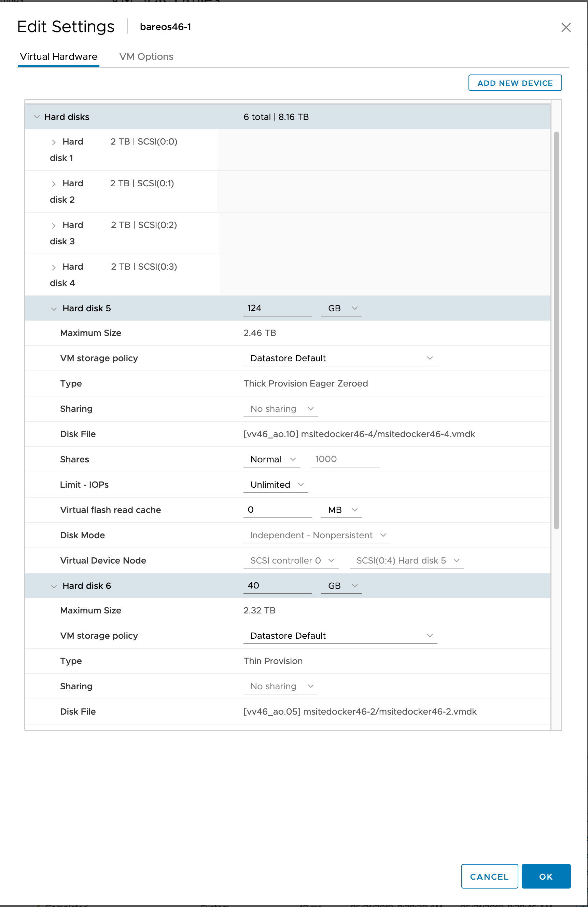Open Virtual flash read cache MB dropdown
Viewport: 588px width, 907px height.
341,510
